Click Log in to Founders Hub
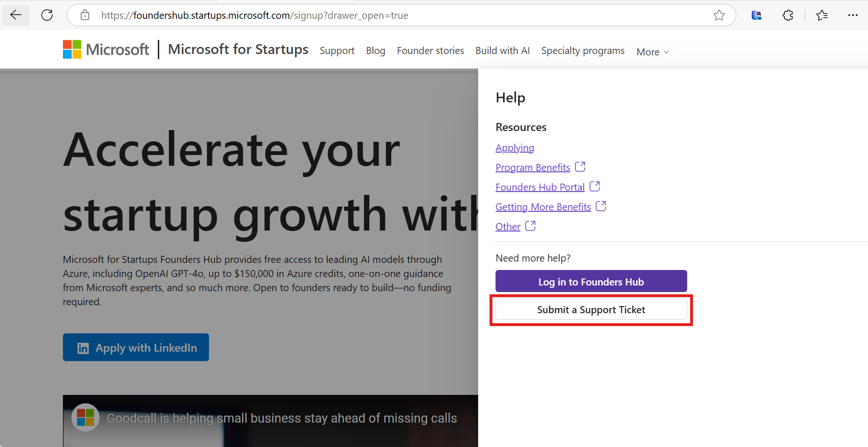The image size is (868, 447). pyautogui.click(x=591, y=281)
